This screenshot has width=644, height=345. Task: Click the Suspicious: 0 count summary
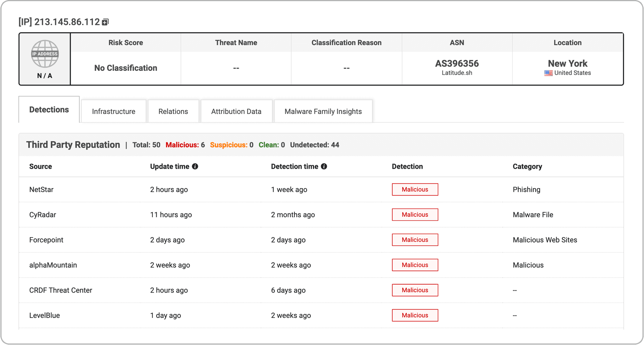tap(231, 145)
